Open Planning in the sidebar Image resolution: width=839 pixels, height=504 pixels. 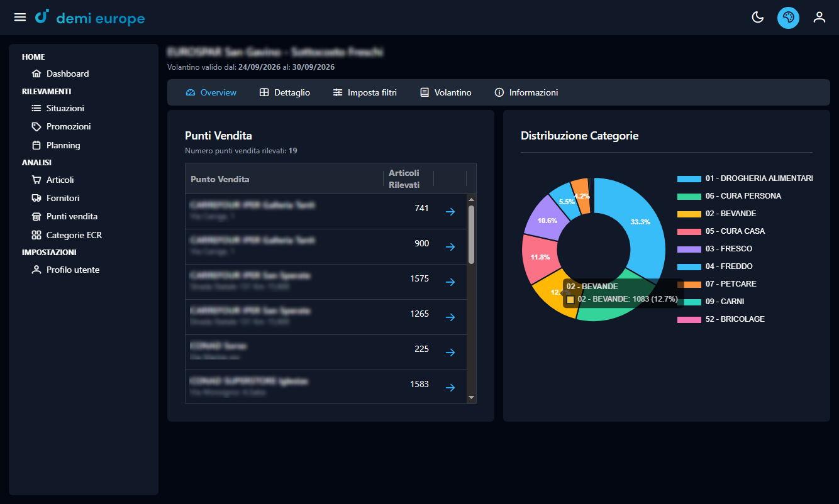click(x=56, y=145)
